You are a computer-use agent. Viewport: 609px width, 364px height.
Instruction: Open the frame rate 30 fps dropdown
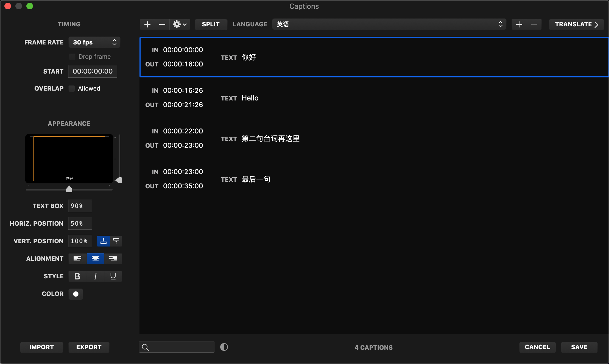pos(94,42)
